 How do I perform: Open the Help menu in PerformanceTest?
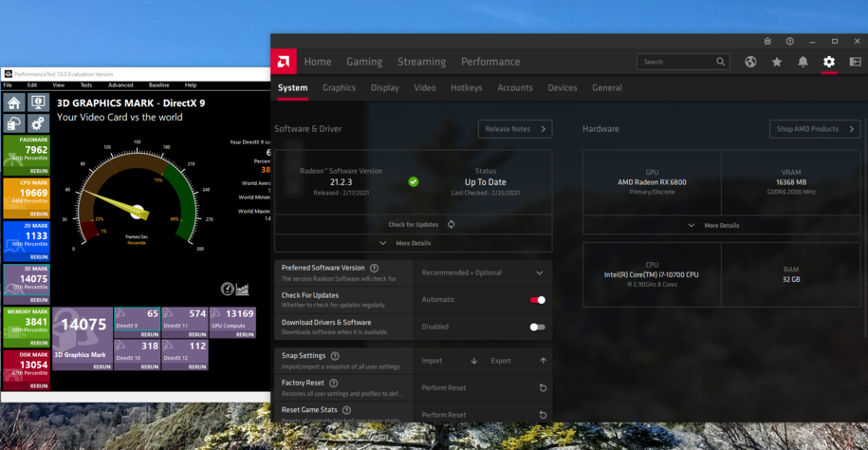[191, 85]
